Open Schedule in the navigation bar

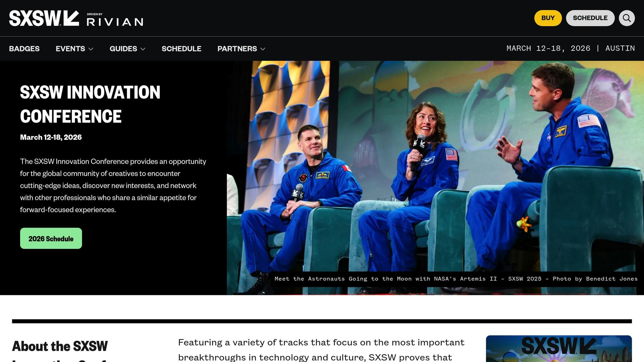tap(181, 49)
